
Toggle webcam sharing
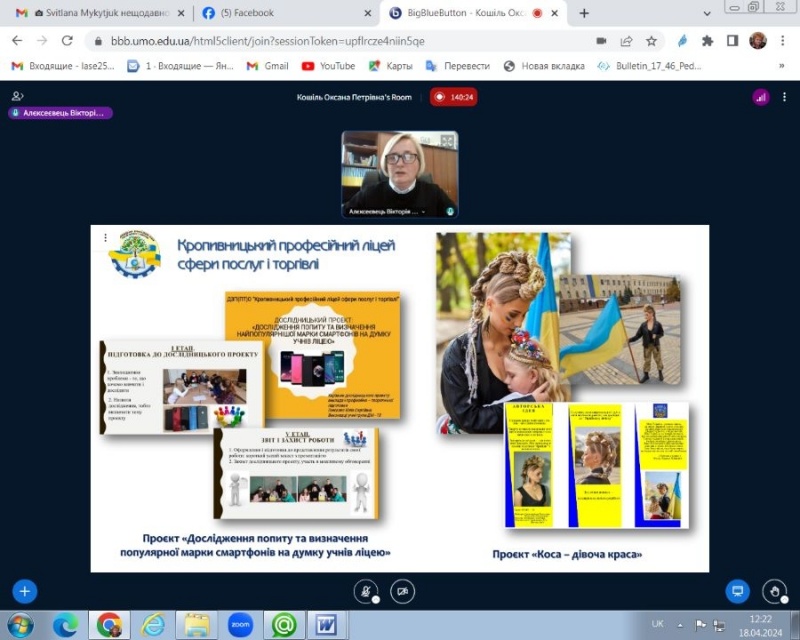pos(402,591)
